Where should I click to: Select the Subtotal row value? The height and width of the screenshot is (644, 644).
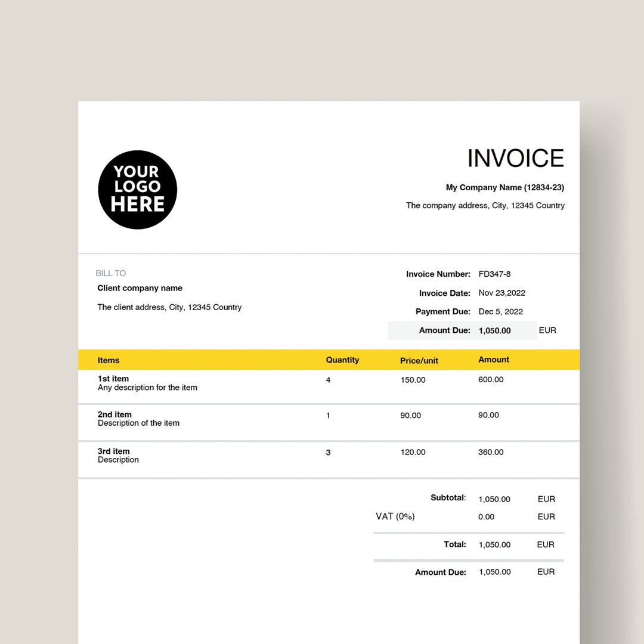(494, 499)
